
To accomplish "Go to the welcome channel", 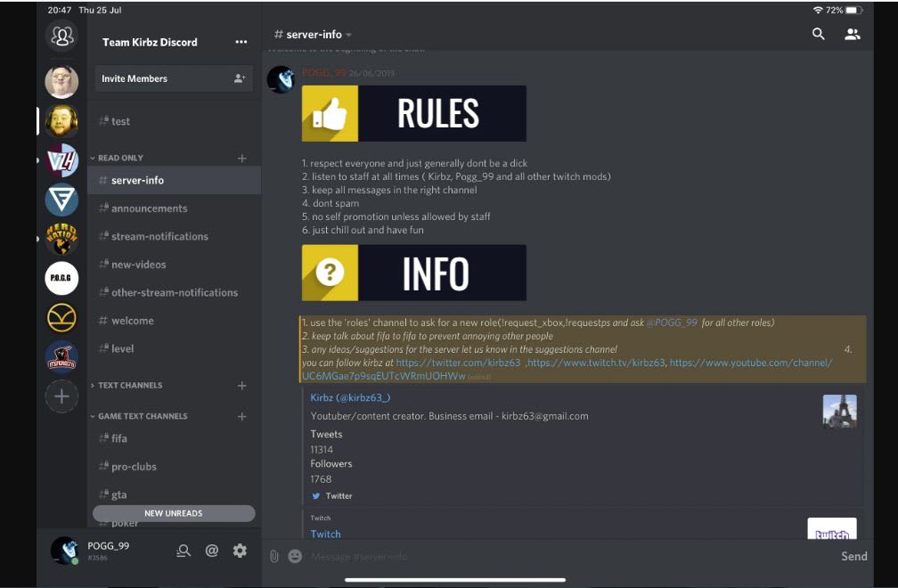I will 174,321.
